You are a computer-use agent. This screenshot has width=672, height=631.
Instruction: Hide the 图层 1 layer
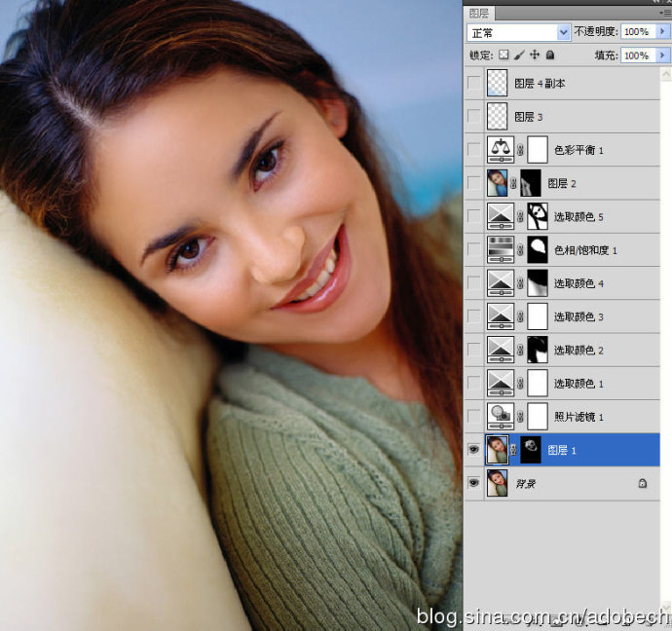(x=473, y=449)
